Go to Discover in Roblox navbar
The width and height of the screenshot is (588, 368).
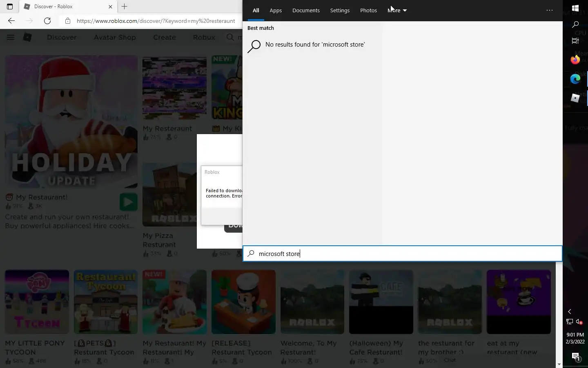tap(62, 37)
